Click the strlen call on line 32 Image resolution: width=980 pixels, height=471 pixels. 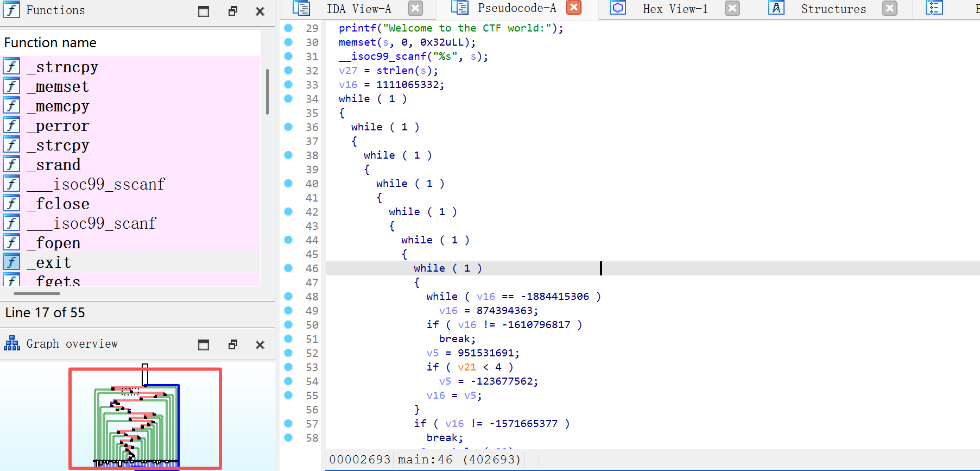point(395,71)
